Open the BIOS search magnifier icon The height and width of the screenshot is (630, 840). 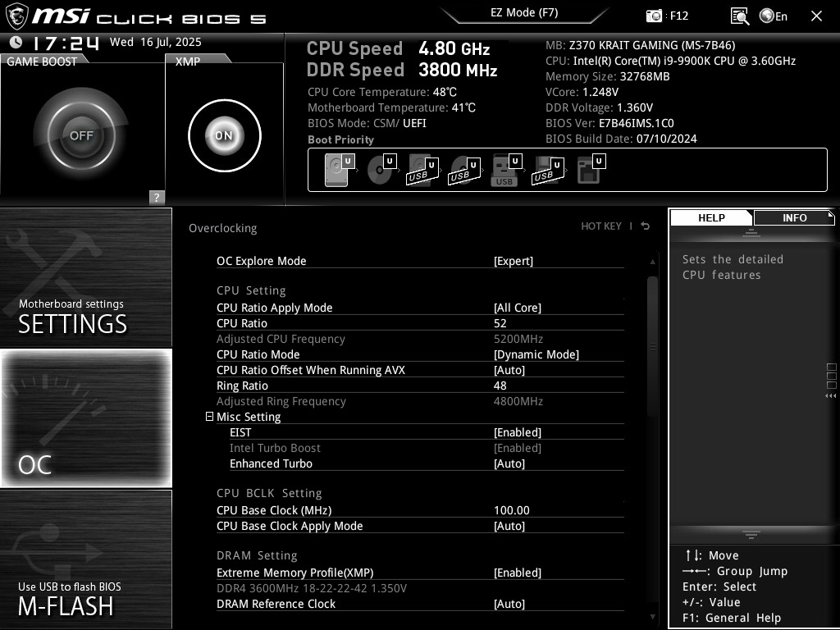click(740, 16)
